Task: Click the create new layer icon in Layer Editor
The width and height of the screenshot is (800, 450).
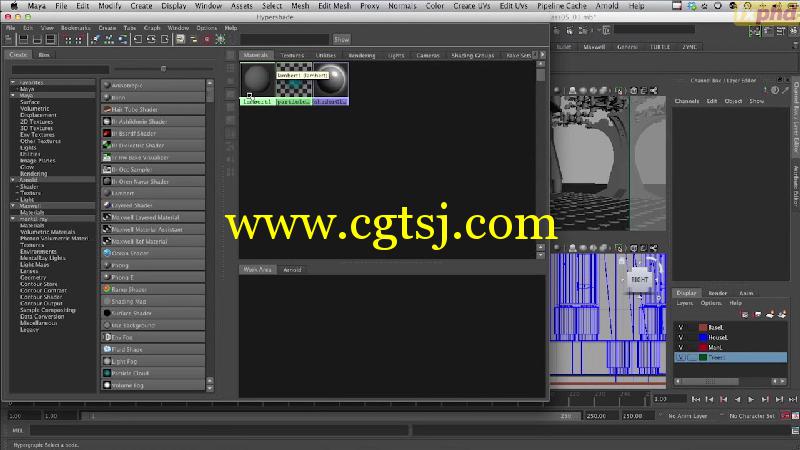Action: 770,314
